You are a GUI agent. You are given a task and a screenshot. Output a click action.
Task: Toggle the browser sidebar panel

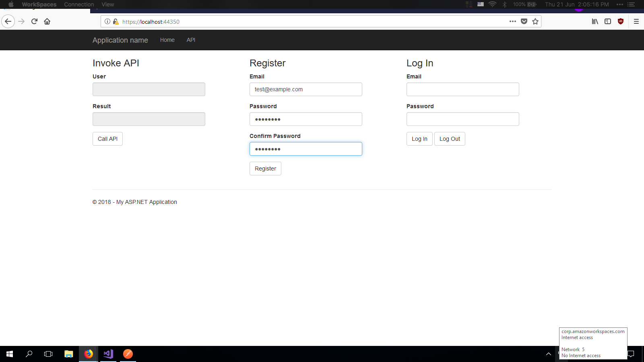click(607, 21)
